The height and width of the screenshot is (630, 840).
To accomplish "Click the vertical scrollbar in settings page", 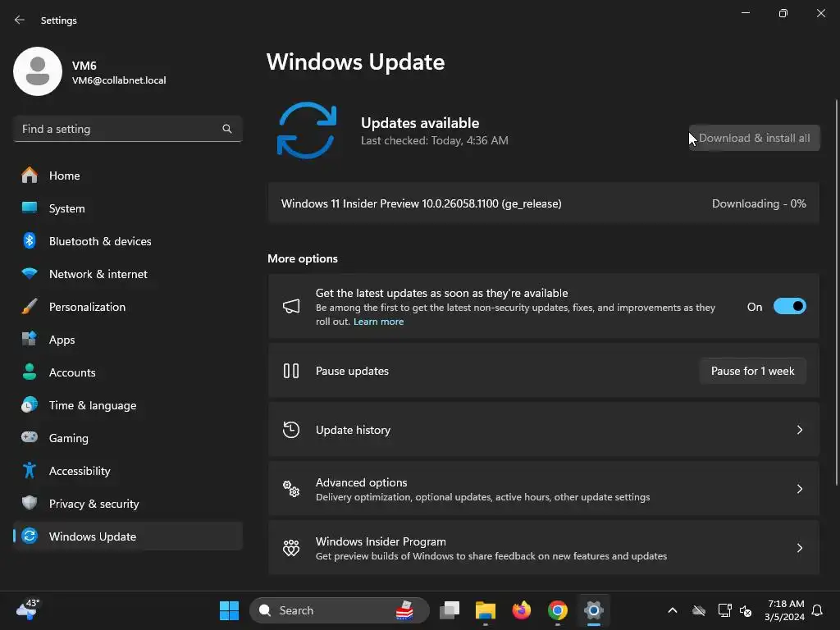I will 836,292.
